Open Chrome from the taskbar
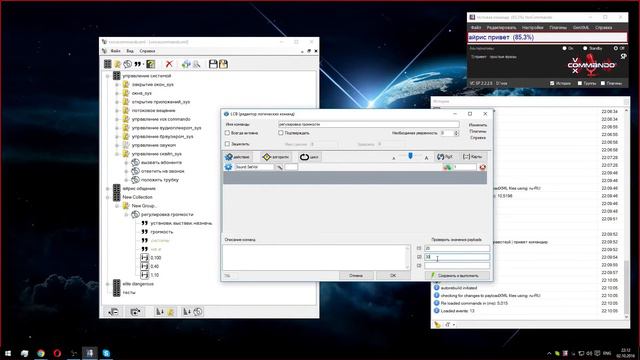 point(41,353)
